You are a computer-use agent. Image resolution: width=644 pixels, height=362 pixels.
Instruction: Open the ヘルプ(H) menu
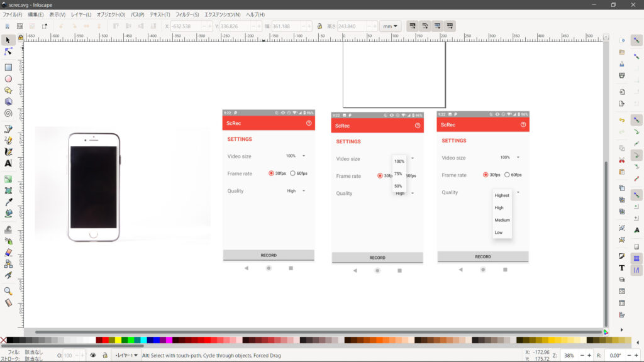click(255, 15)
